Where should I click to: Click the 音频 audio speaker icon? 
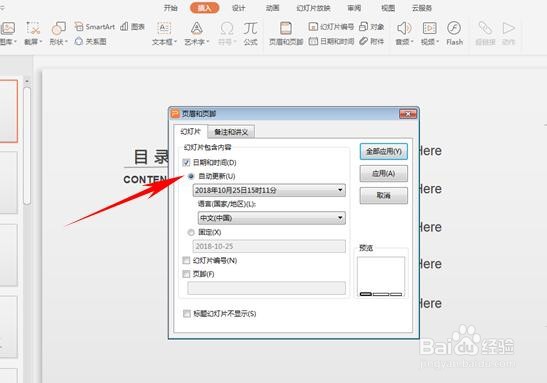pos(404,28)
